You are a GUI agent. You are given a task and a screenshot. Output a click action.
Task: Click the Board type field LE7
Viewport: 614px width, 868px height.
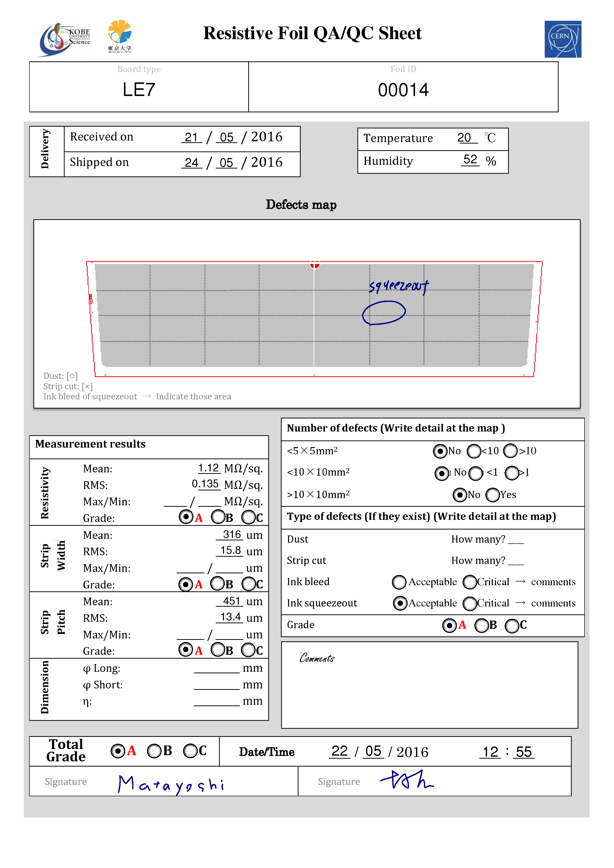coord(139,90)
